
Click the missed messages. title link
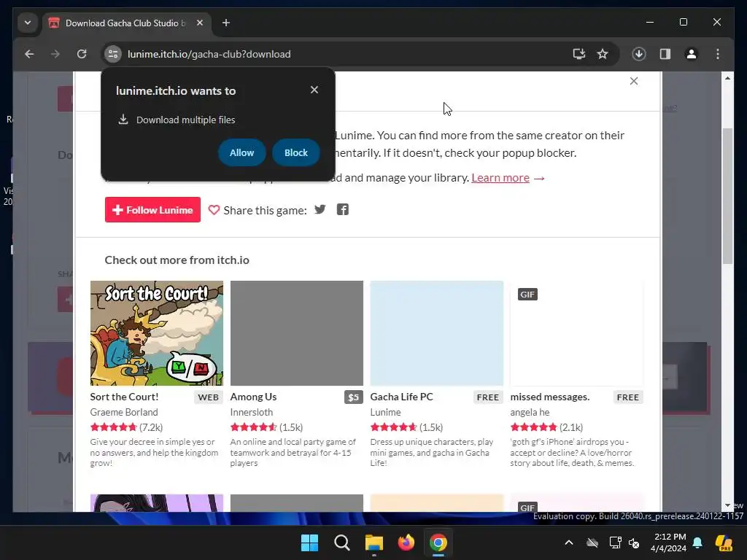pos(550,397)
